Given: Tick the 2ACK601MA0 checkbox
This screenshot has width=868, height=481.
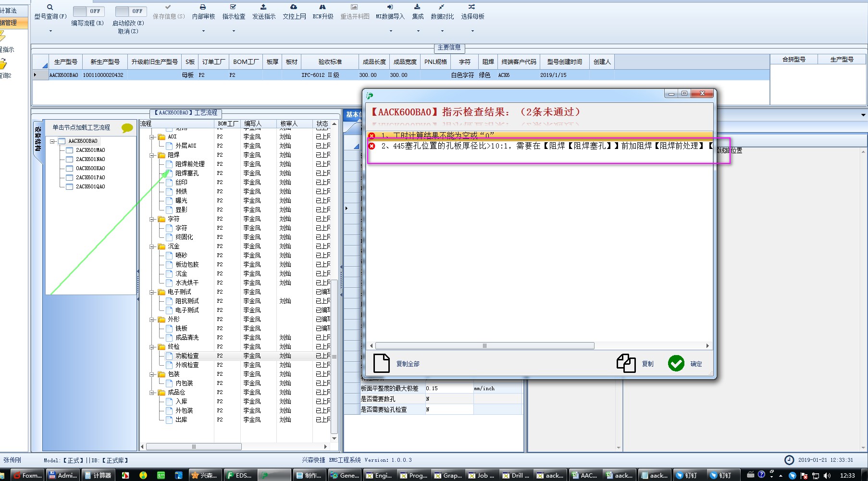Looking at the screenshot, I should [69, 150].
